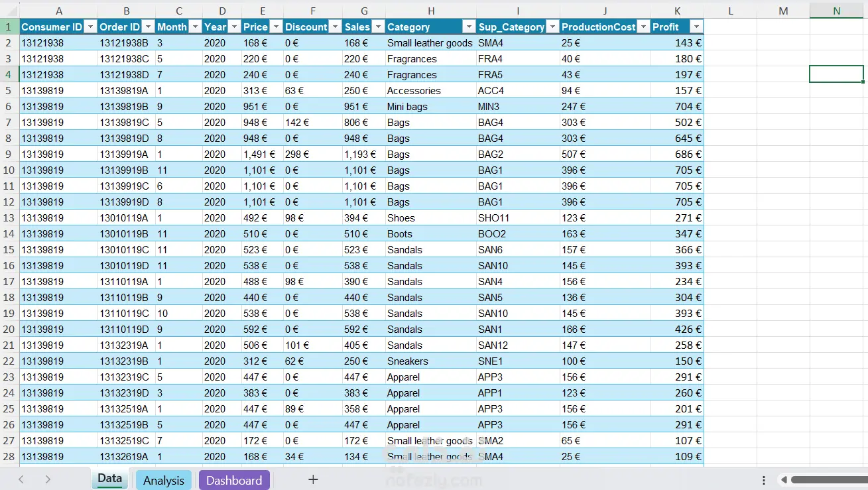Click the Accessories category cell
This screenshot has height=490, width=868.
pyautogui.click(x=431, y=91)
